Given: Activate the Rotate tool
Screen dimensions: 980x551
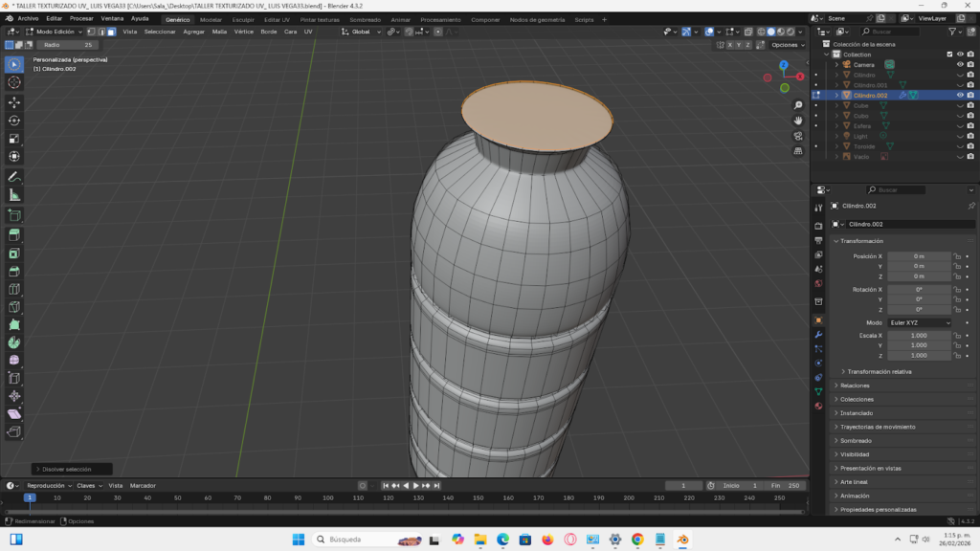Looking at the screenshot, I should pos(13,120).
